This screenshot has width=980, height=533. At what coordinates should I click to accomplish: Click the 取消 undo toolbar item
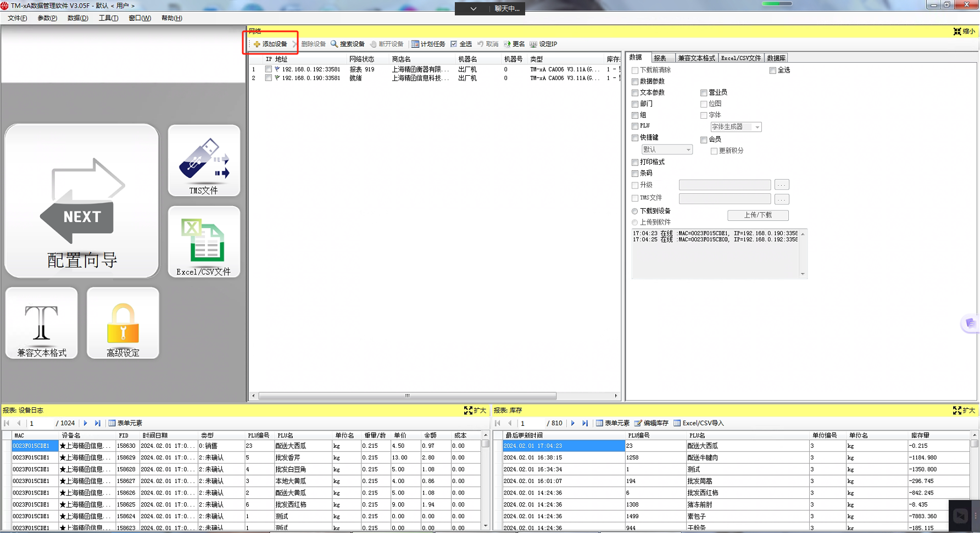pos(488,44)
